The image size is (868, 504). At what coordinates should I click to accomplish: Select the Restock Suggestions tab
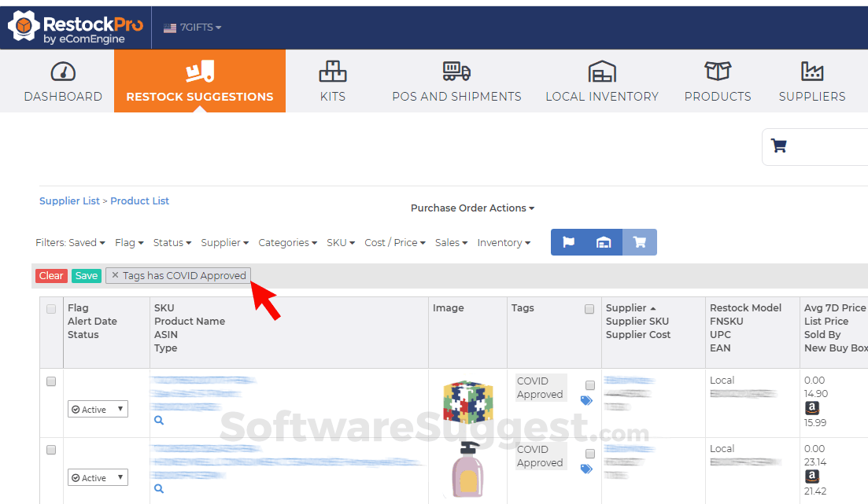point(199,81)
